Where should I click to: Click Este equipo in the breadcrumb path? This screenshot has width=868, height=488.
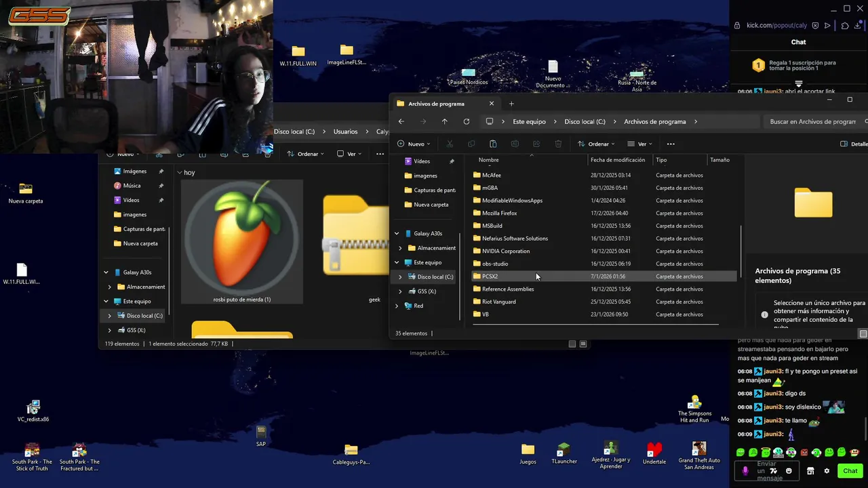pyautogui.click(x=529, y=122)
